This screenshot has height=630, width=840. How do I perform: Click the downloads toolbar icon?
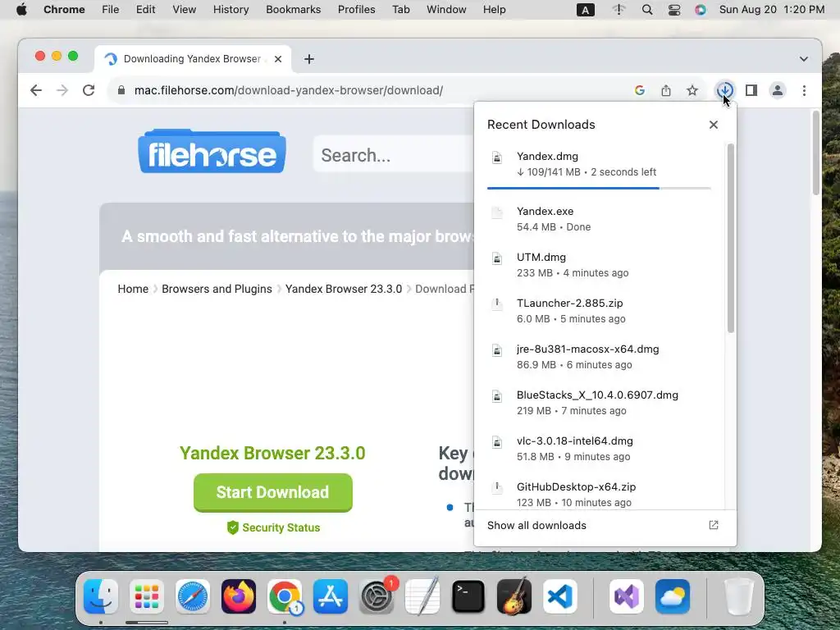click(725, 90)
